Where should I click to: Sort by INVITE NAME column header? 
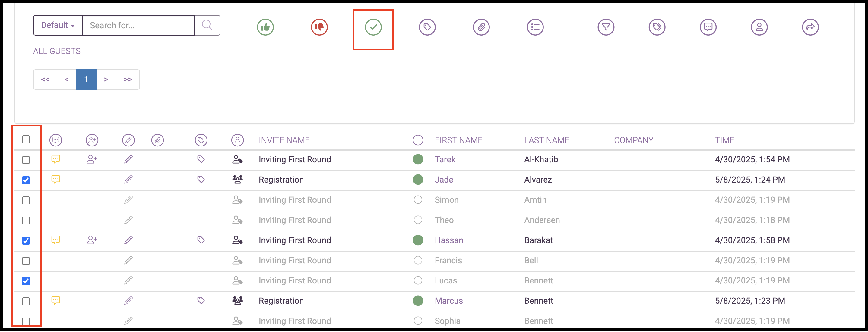[x=284, y=140]
